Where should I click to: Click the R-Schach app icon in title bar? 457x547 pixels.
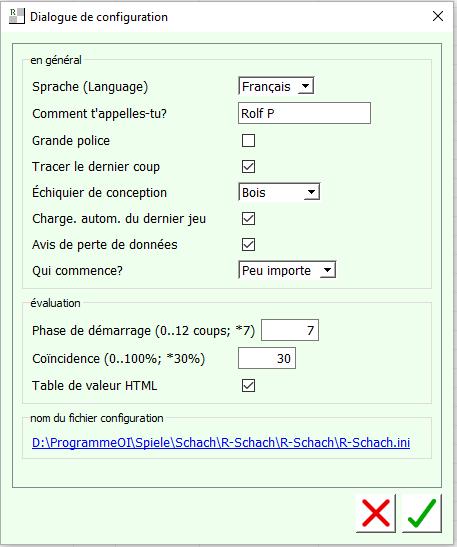17,16
